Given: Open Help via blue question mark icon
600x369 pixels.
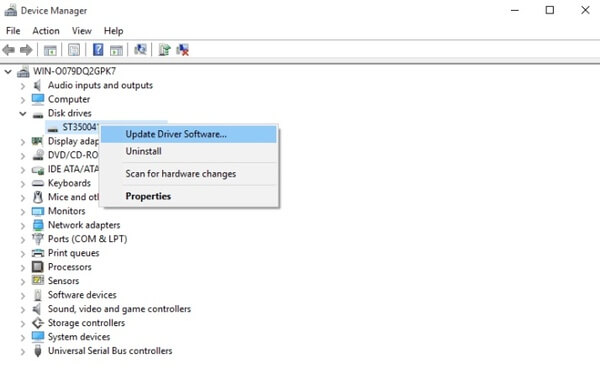Looking at the screenshot, I should tap(98, 50).
